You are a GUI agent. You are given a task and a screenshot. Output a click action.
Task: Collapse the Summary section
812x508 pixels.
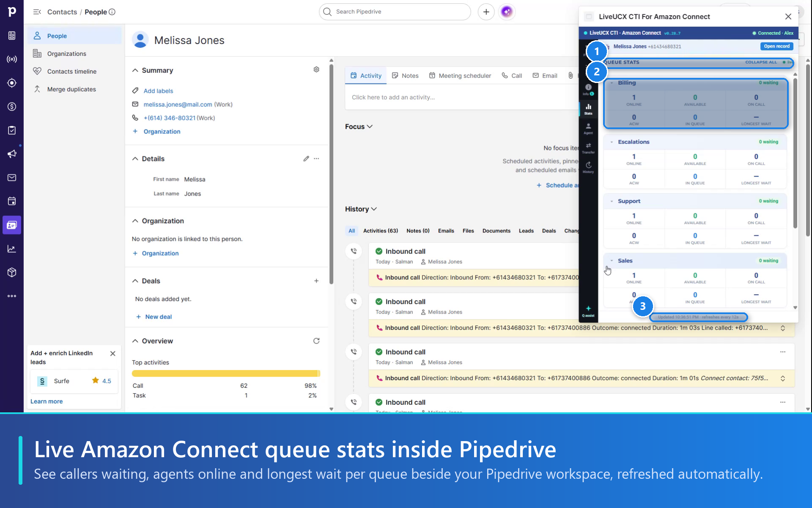(135, 70)
